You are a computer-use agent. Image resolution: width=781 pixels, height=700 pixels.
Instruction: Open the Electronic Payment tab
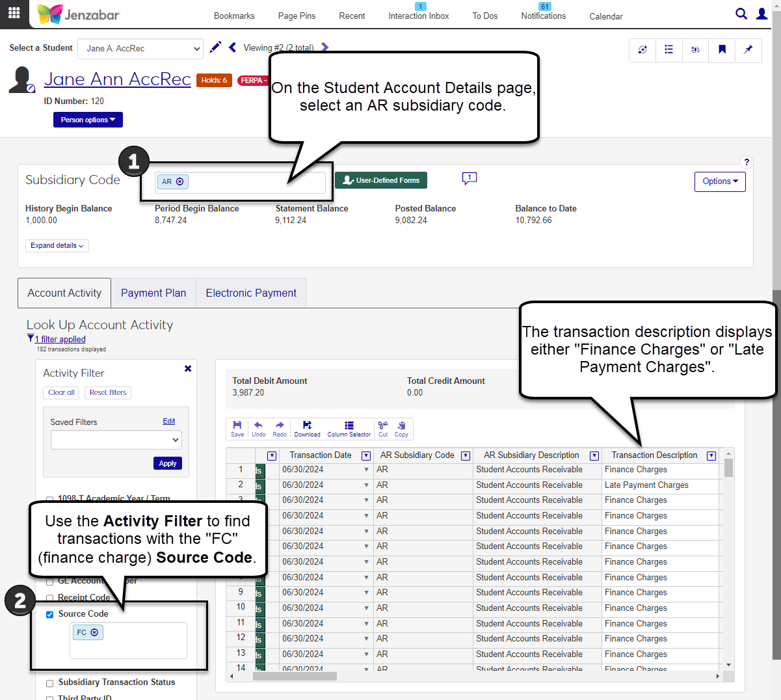tap(251, 293)
